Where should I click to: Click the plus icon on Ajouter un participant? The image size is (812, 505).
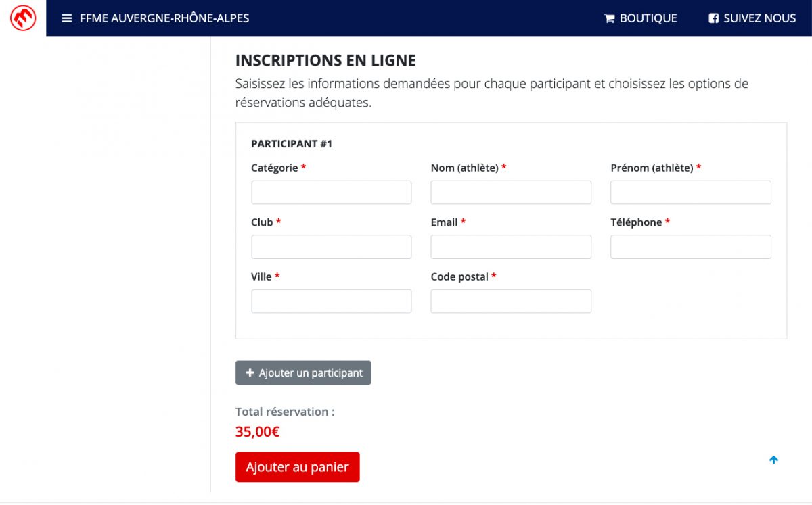250,372
